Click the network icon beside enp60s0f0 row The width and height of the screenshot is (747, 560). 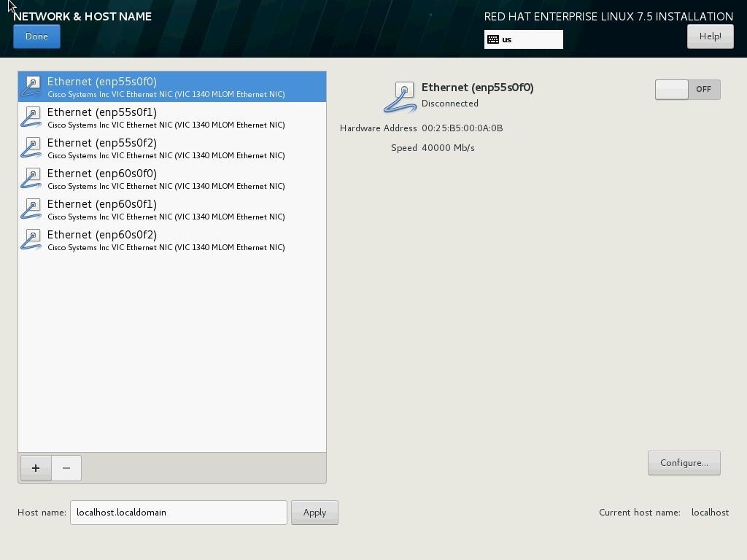pyautogui.click(x=31, y=179)
